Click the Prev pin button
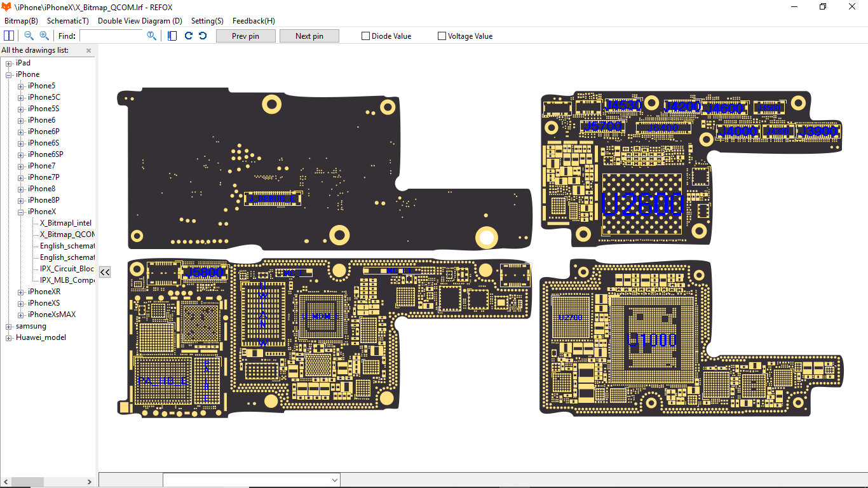This screenshot has width=868, height=488. [x=246, y=36]
